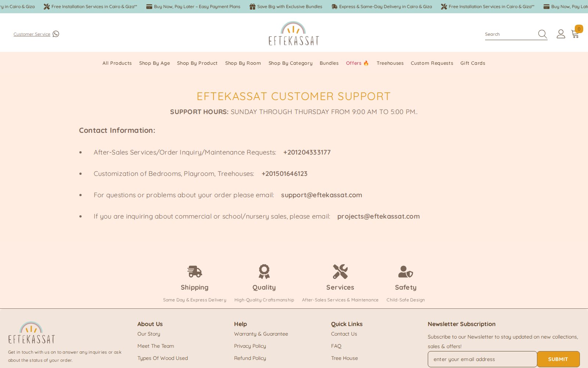
Task: Open the WhatsApp customer service icon
Action: (56, 34)
